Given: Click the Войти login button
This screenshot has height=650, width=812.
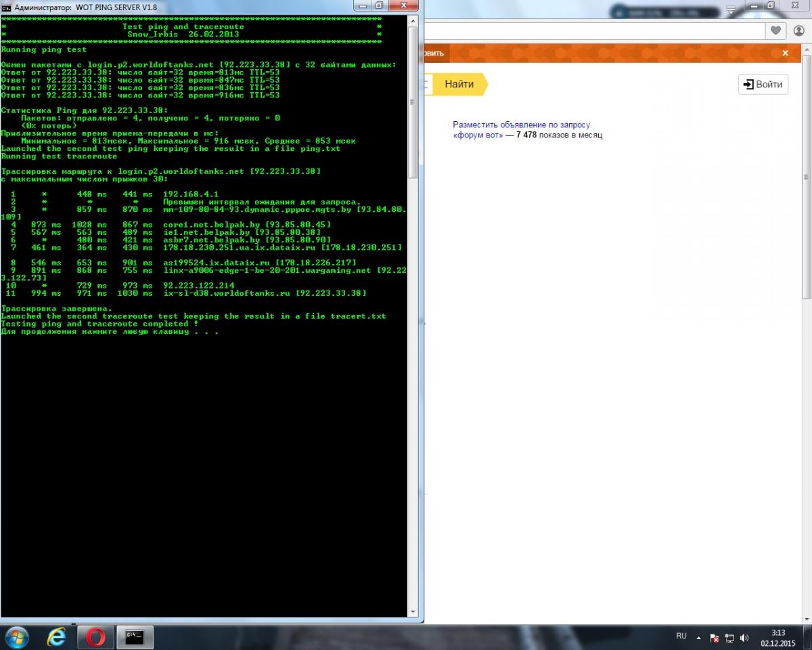Looking at the screenshot, I should [x=763, y=84].
